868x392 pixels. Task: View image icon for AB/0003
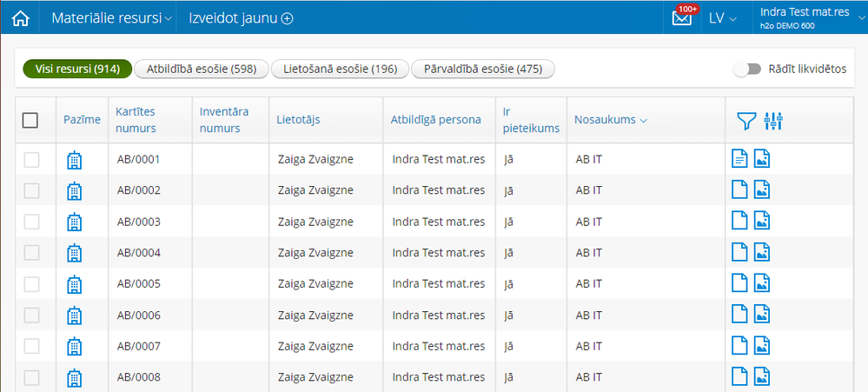tap(762, 222)
